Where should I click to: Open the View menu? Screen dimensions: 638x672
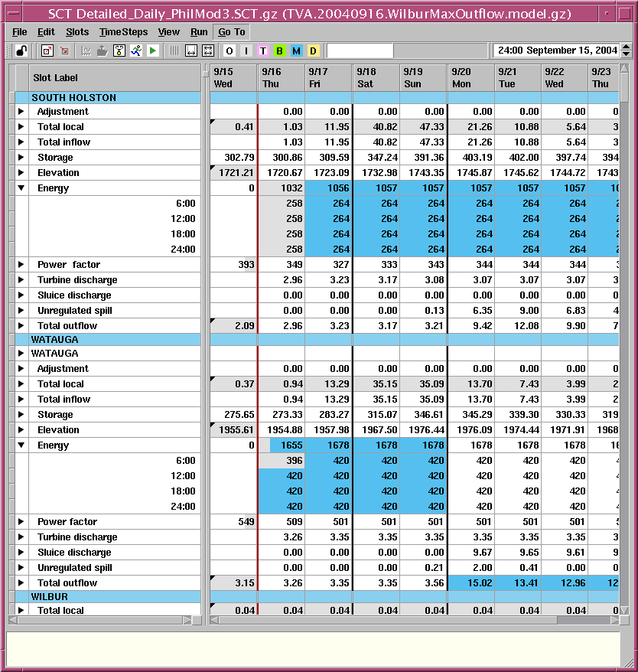[169, 32]
